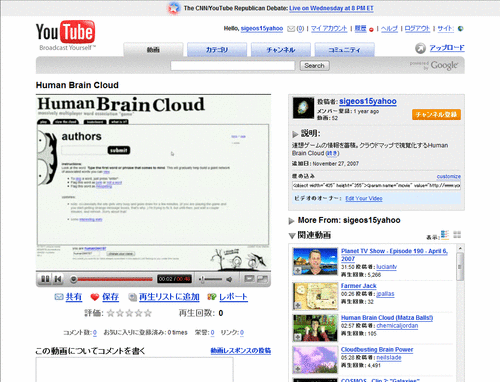
Task: Open the Farmer Jack video title
Action: (359, 286)
